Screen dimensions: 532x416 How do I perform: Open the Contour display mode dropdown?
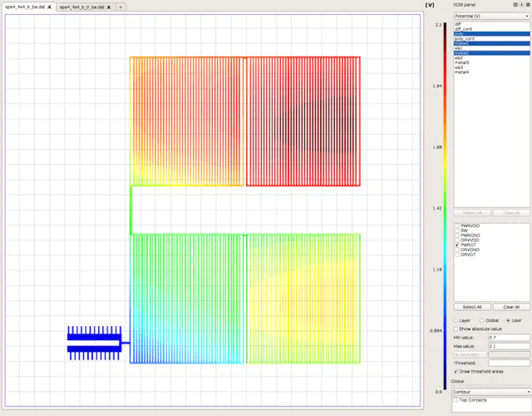click(x=491, y=392)
